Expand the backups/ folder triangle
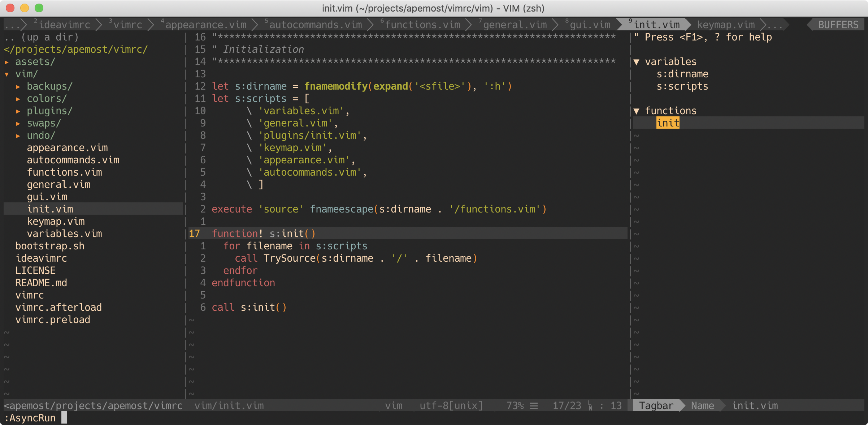Image resolution: width=868 pixels, height=425 pixels. (18, 87)
